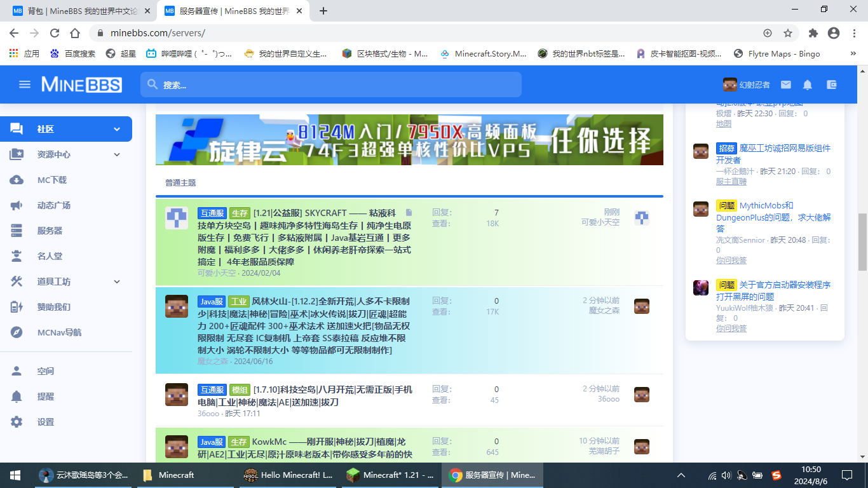
Task: Expand the 社区 sidebar chevron
Action: point(117,129)
